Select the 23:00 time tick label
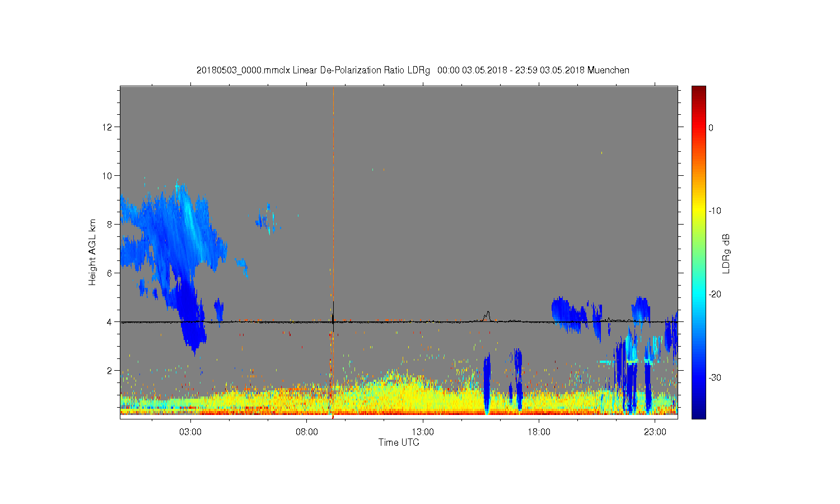Image resolution: width=840 pixels, height=504 pixels. tap(655, 432)
